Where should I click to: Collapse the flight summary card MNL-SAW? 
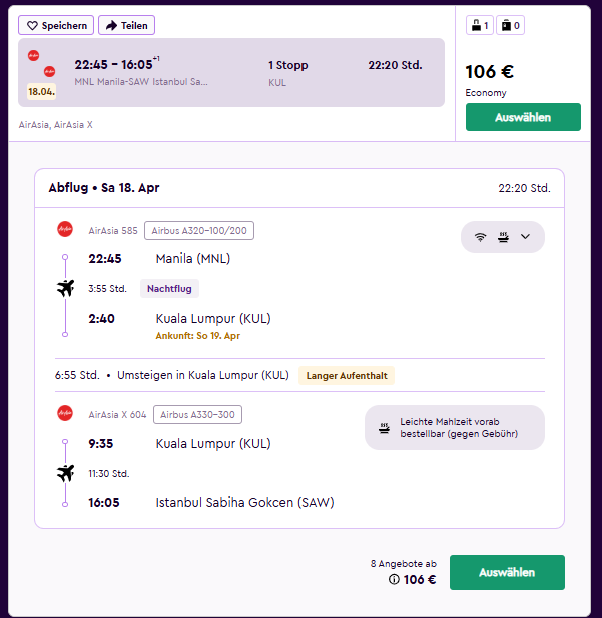pyautogui.click(x=231, y=73)
